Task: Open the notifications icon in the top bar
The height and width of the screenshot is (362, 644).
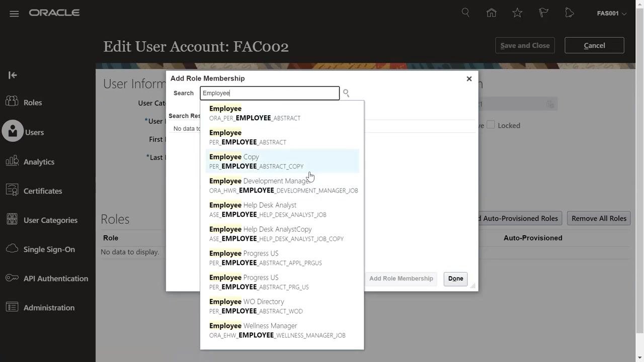Action: pyautogui.click(x=570, y=13)
